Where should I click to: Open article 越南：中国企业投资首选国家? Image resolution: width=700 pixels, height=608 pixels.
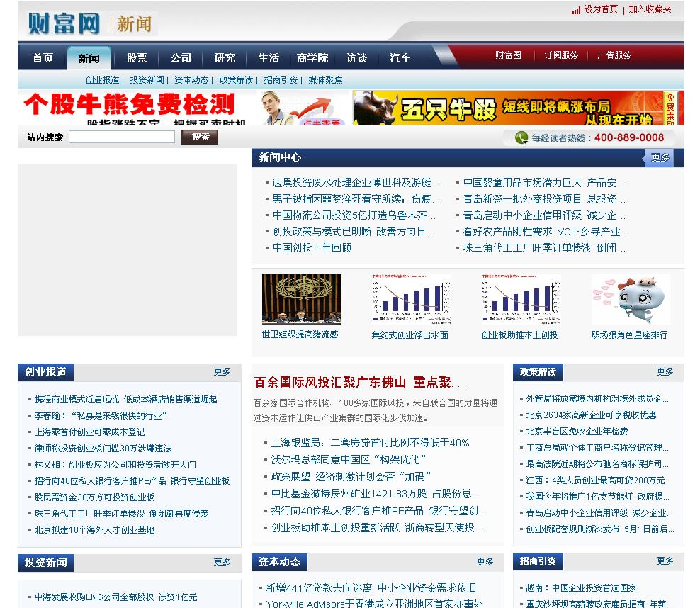pyautogui.click(x=581, y=588)
